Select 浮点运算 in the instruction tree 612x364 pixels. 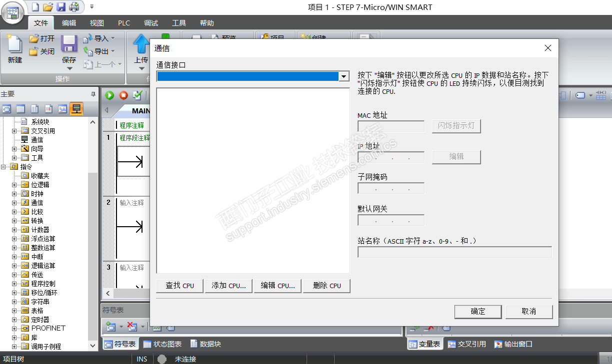click(43, 239)
